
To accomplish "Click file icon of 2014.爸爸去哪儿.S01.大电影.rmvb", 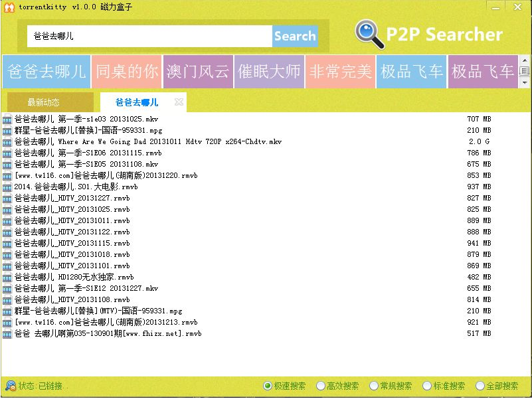I will click(7, 187).
